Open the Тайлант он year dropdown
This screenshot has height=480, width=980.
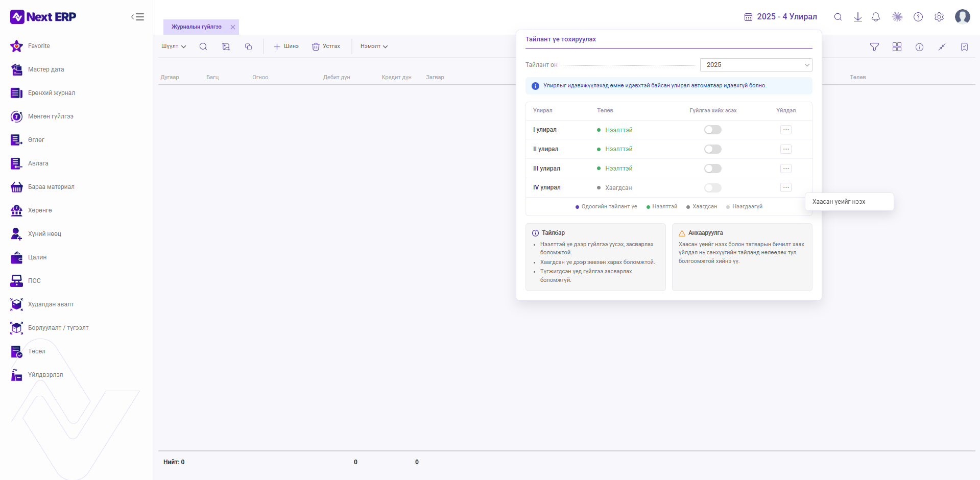(x=756, y=65)
